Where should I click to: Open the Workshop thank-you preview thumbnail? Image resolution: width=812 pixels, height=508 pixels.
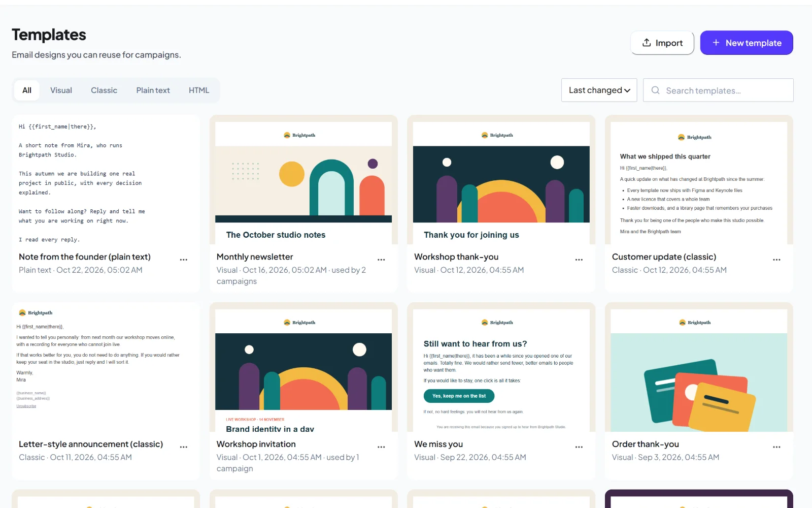pos(501,180)
